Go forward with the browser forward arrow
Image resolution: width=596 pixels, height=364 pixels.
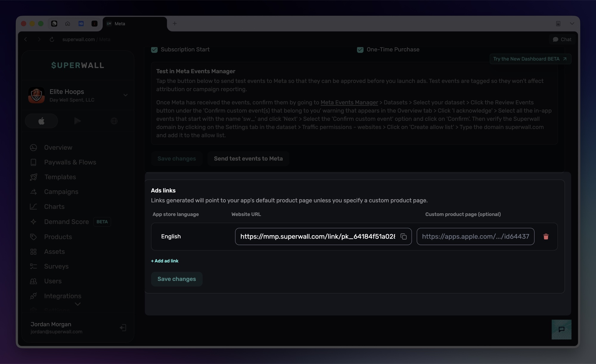(39, 39)
